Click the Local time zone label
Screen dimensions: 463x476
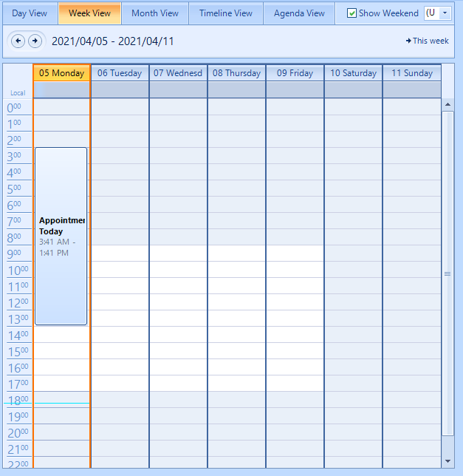point(18,93)
